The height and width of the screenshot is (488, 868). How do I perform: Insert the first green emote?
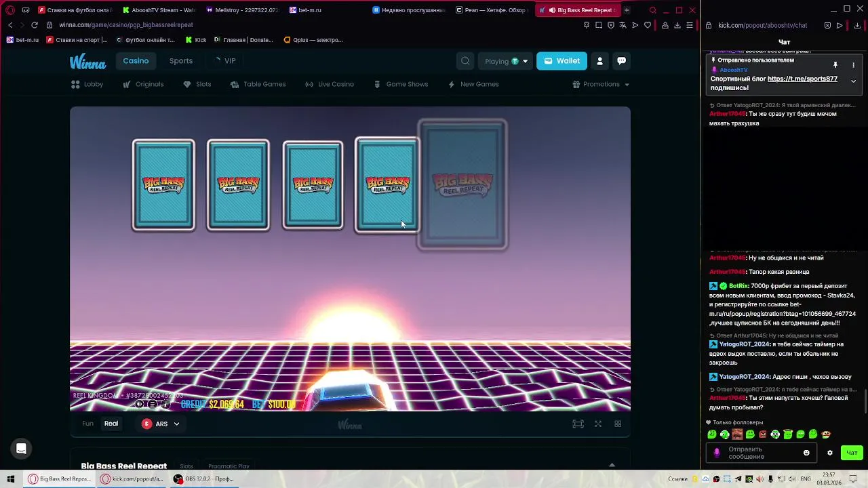[712, 434]
